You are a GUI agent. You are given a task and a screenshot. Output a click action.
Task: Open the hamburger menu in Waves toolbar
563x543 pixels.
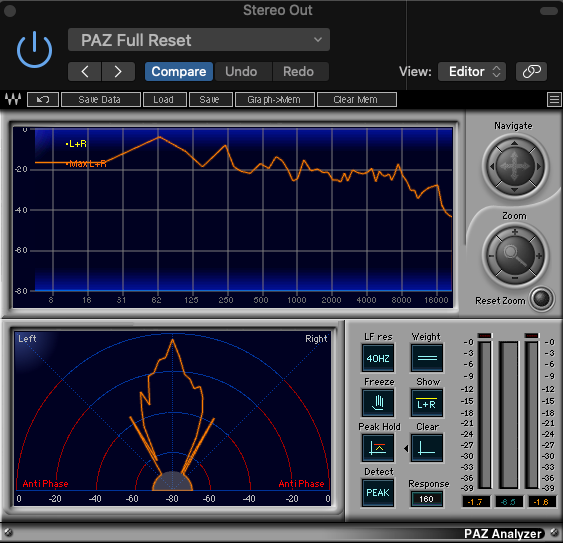pos(554,99)
